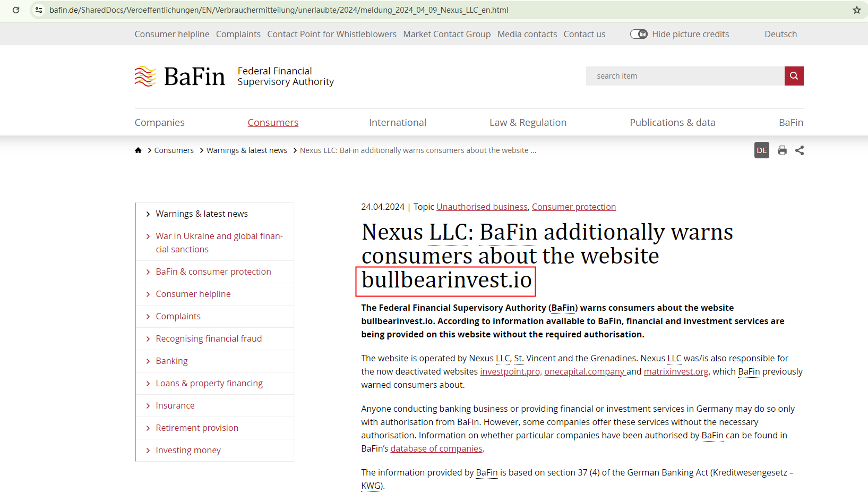Expand War in Ukraine sidebar chevron
This screenshot has height=492, width=868.
pyautogui.click(x=148, y=236)
